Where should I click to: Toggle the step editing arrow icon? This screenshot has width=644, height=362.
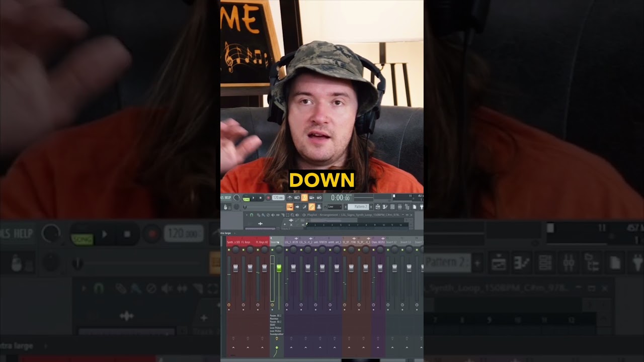(x=297, y=207)
